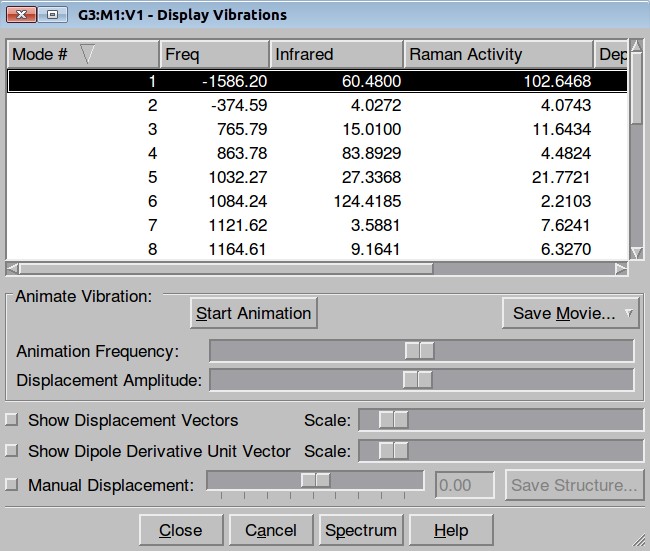Click the disabled Save Structure button
Screen dimensions: 650x551
pos(575,485)
